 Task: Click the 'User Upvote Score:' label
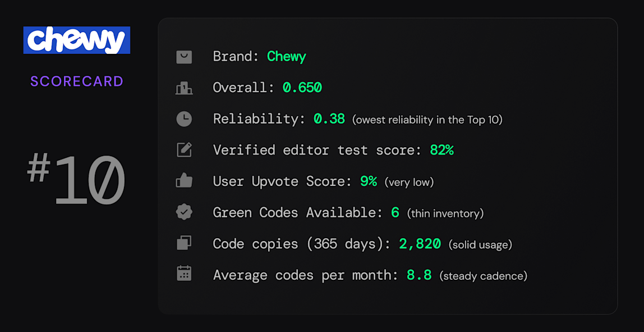283,182
